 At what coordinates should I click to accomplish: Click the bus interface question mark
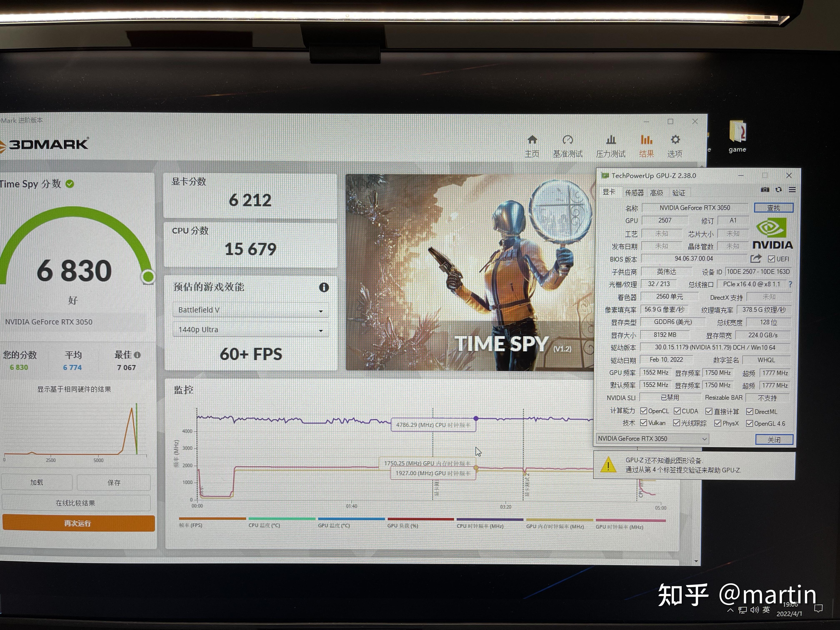tap(790, 284)
